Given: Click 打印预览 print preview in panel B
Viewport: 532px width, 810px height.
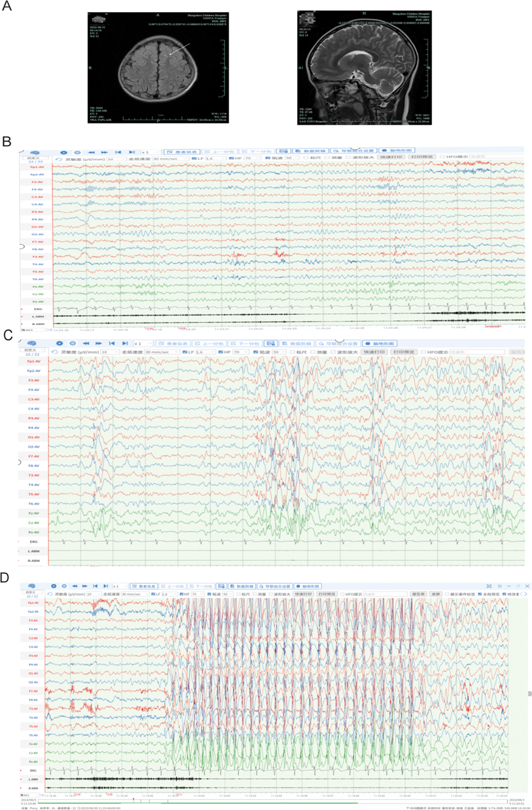Looking at the screenshot, I should click(421, 157).
